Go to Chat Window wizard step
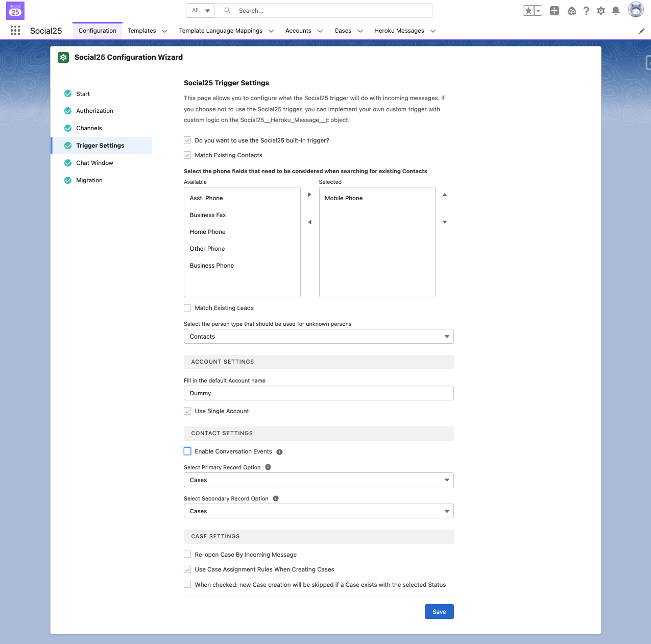 coord(94,163)
